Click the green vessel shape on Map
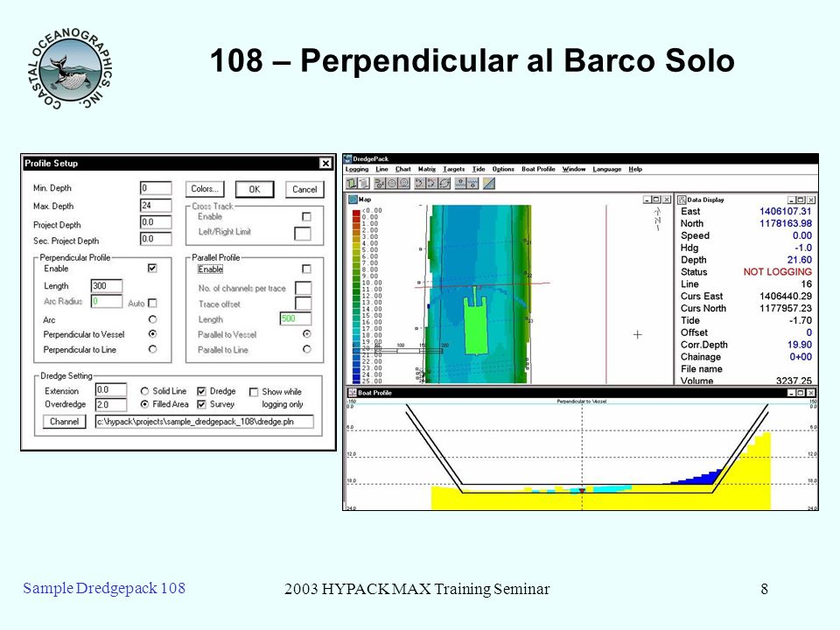Image resolution: width=840 pixels, height=630 pixels. pos(476,326)
